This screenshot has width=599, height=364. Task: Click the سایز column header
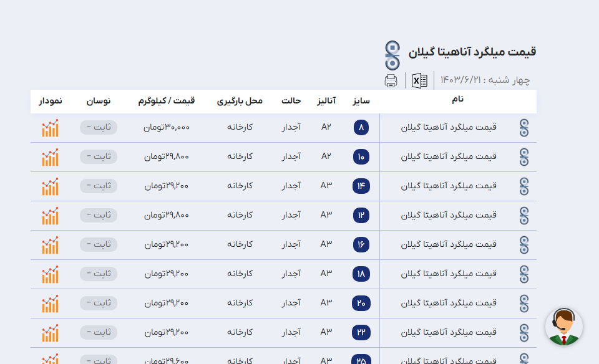361,101
